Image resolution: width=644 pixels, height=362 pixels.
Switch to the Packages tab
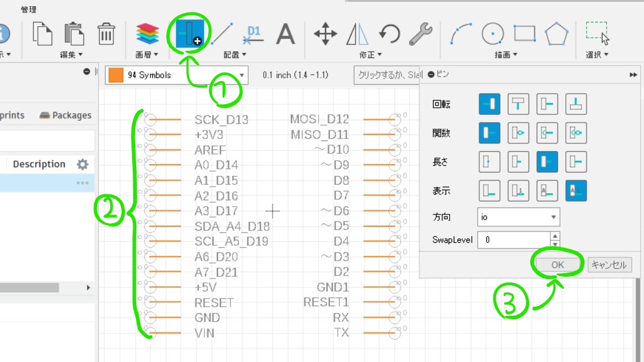pyautogui.click(x=66, y=116)
